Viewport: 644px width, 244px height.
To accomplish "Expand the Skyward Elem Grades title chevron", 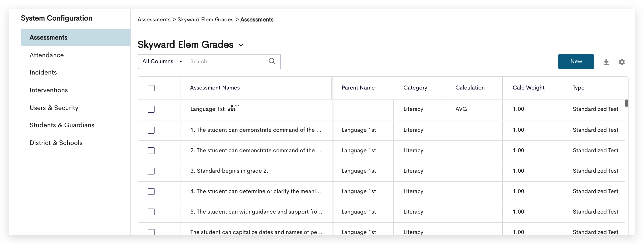I will click(241, 45).
